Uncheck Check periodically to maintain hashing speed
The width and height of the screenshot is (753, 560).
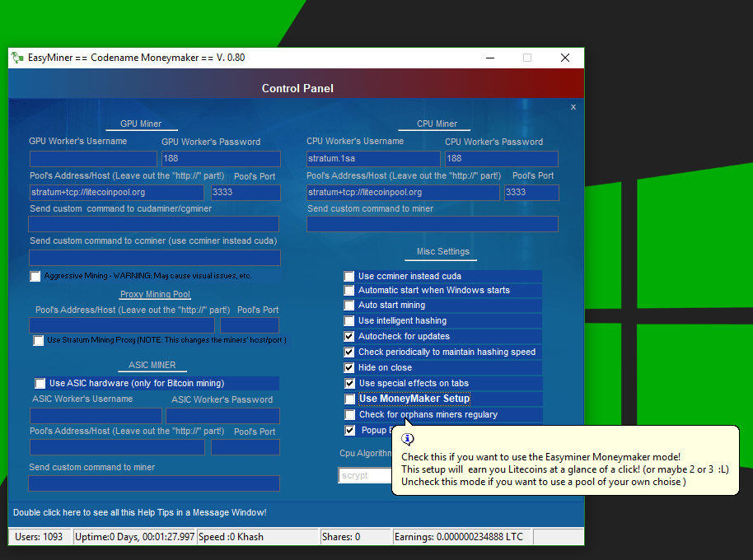(349, 352)
